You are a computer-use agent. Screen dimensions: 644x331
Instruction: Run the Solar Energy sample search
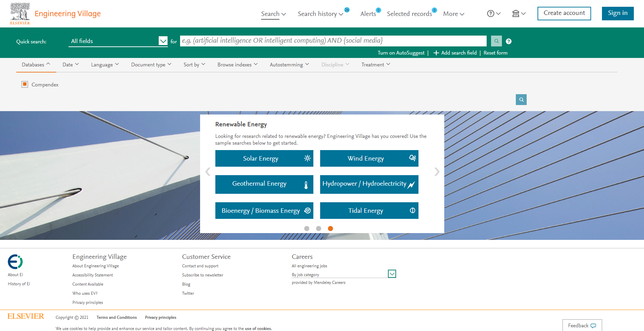(264, 158)
